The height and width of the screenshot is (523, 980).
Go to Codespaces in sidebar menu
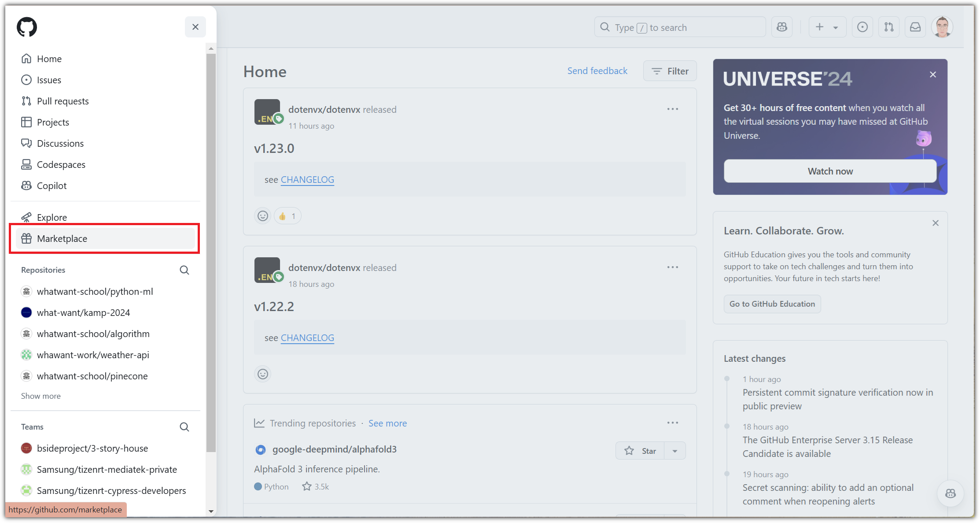click(61, 164)
